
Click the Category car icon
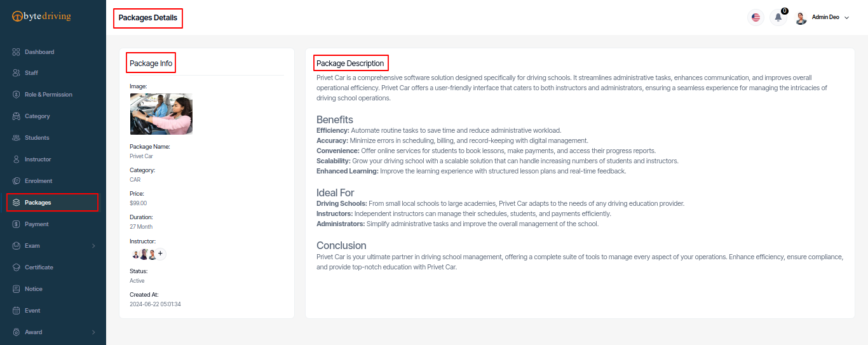[17, 116]
